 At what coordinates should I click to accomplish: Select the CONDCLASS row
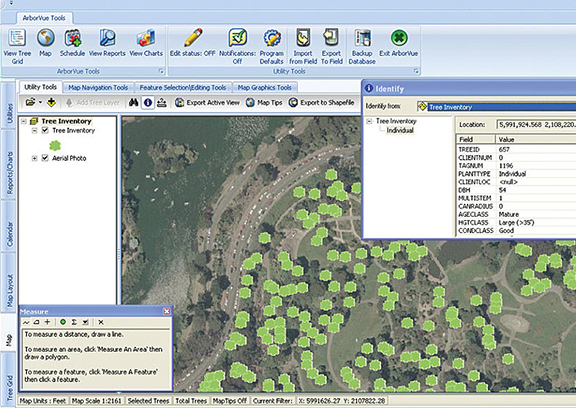pyautogui.click(x=516, y=231)
